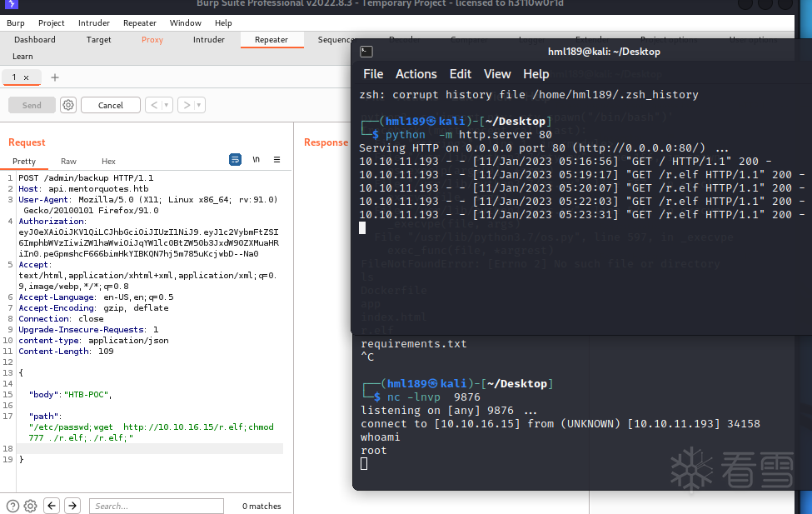Click the Search input field
Viewport: 812px width, 514px height.
coord(157,506)
